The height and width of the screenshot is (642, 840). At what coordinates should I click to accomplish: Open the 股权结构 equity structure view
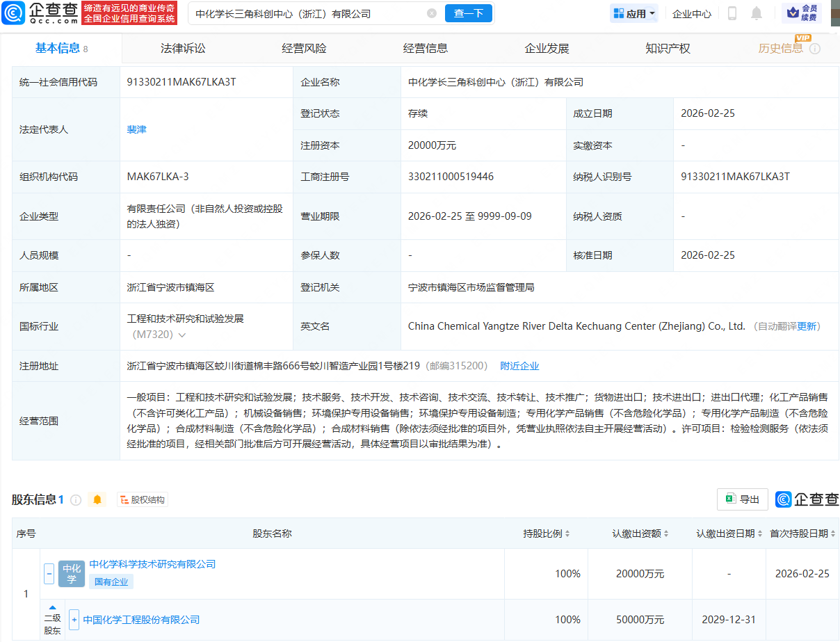coord(143,499)
